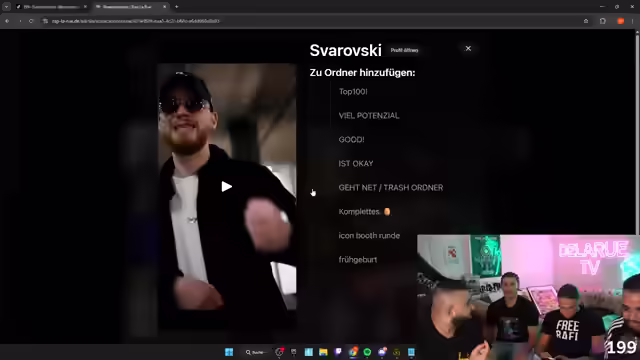Pick the icon booth runde folder
Screen dimensions: 640x360
(x=369, y=236)
